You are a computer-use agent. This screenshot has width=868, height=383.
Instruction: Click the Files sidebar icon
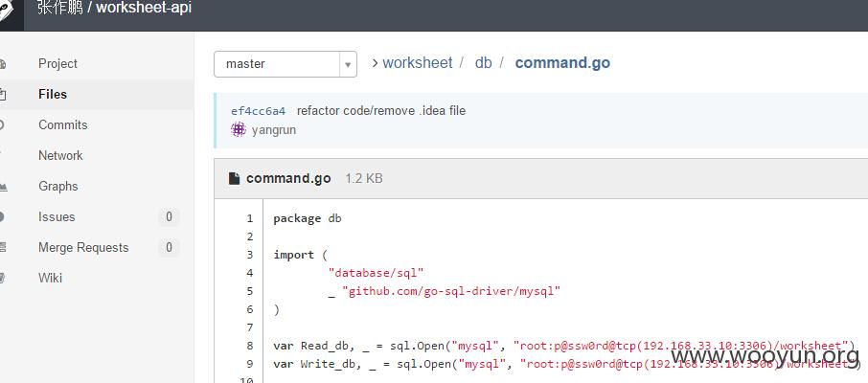point(2,95)
